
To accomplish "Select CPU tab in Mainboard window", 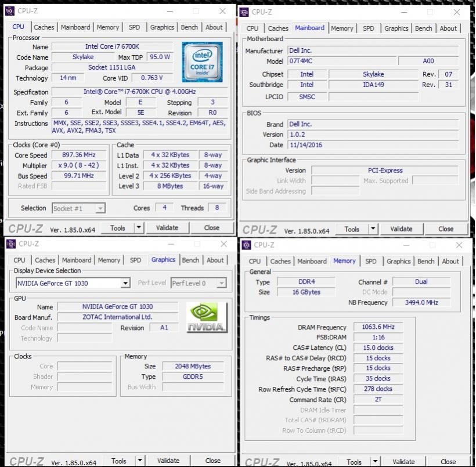I will point(253,28).
